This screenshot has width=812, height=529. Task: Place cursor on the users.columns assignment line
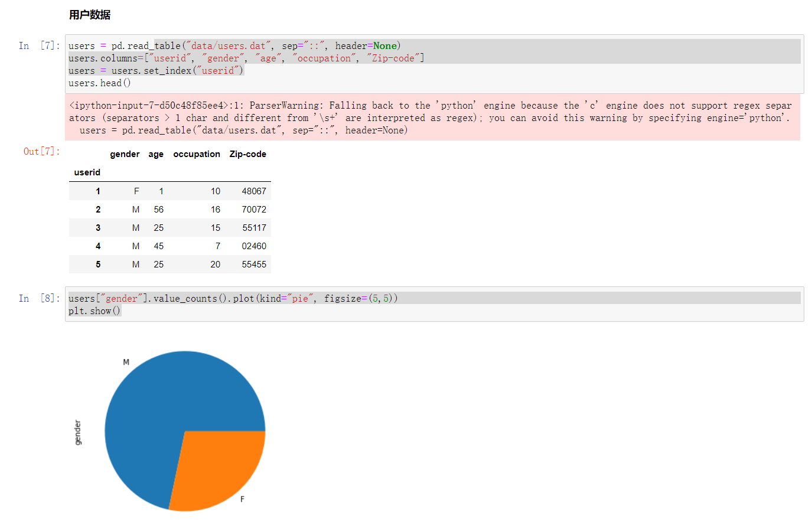pyautogui.click(x=246, y=58)
